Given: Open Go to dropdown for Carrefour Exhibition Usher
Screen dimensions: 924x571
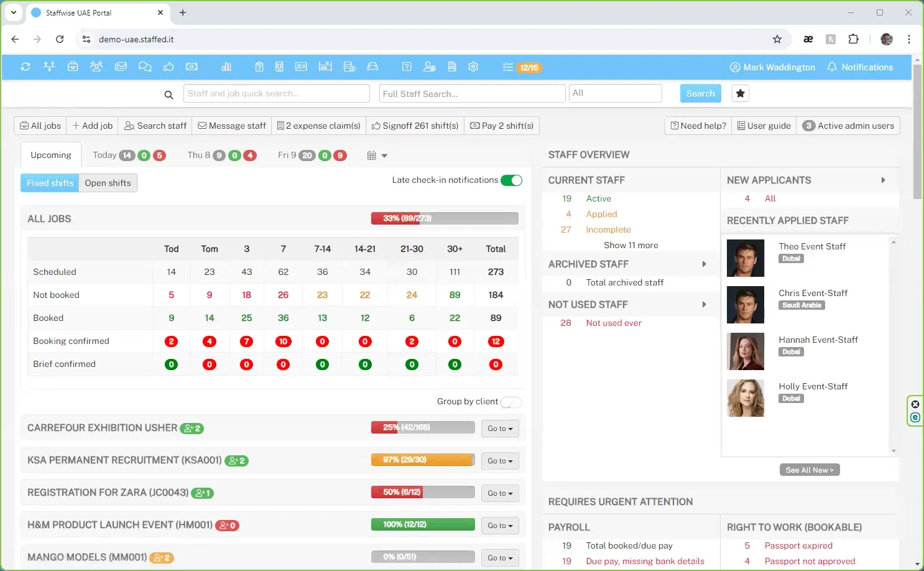Looking at the screenshot, I should coord(500,429).
